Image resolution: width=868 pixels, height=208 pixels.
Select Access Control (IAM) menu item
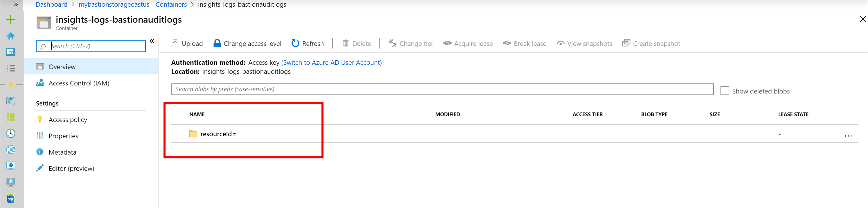pos(79,83)
